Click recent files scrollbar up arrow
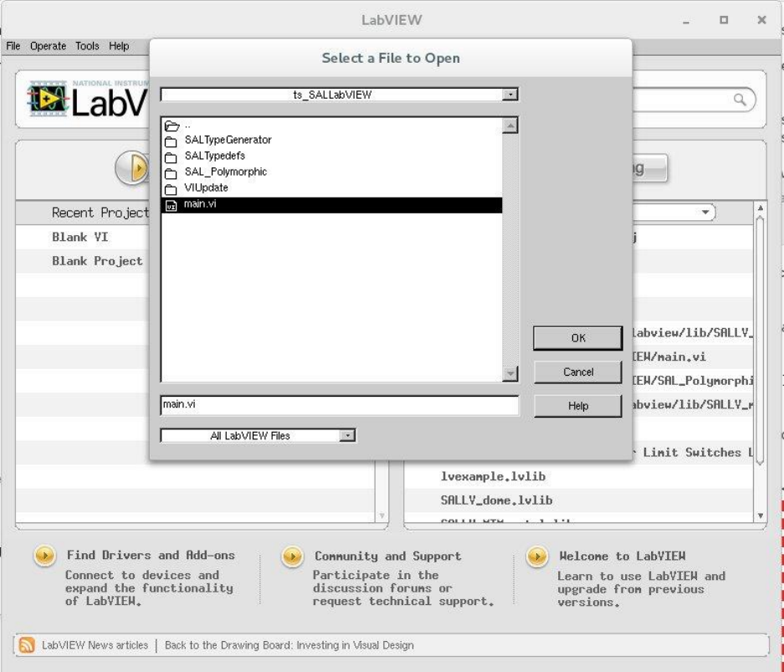The height and width of the screenshot is (672, 784). point(760,208)
